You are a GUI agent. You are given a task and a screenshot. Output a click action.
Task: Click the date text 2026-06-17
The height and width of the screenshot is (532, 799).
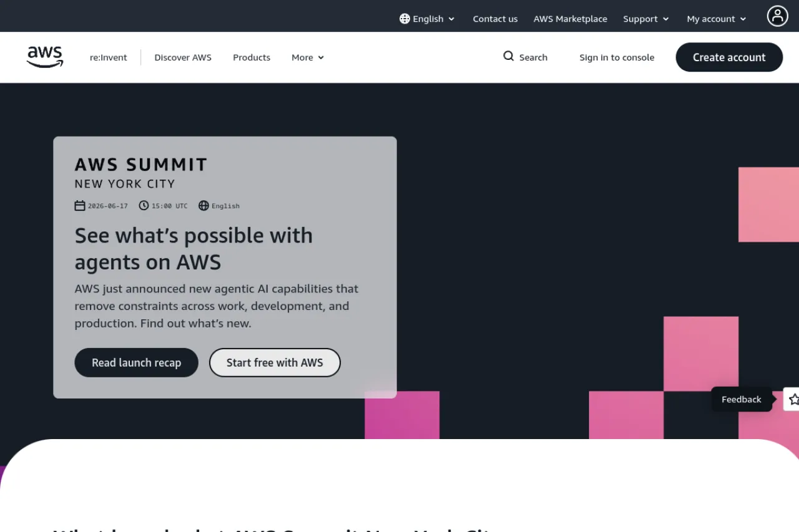[108, 206]
